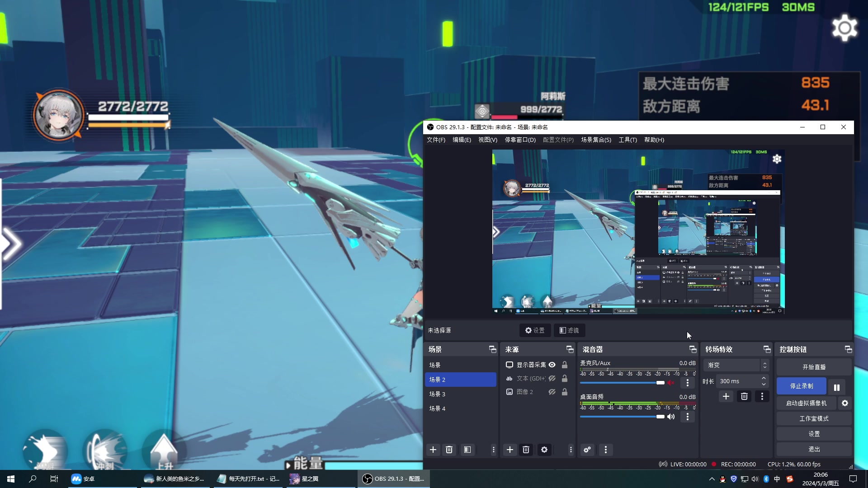The width and height of the screenshot is (868, 488).
Task: Unmute the 麦克风/Aux microphone
Action: pyautogui.click(x=671, y=383)
